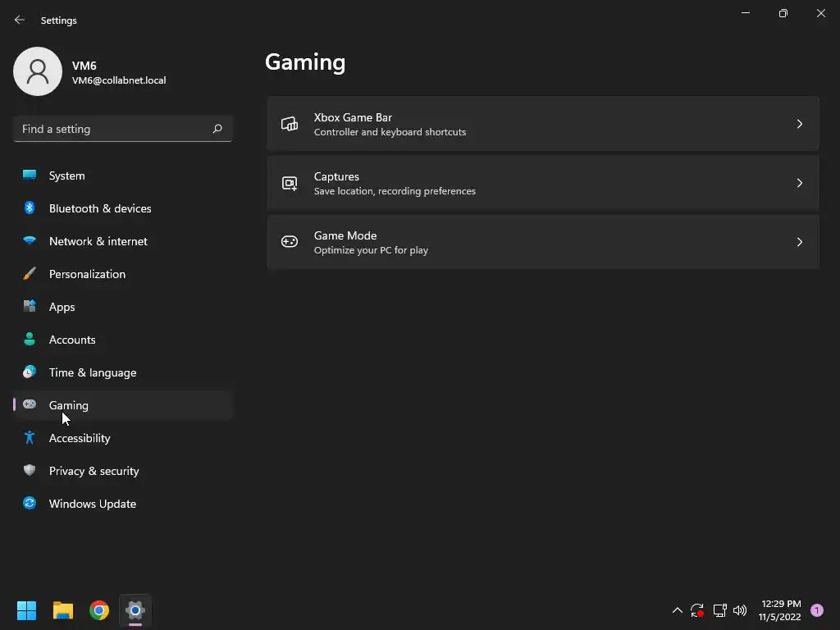Click the Apps grid icon in sidebar
The image size is (840, 630).
30,306
